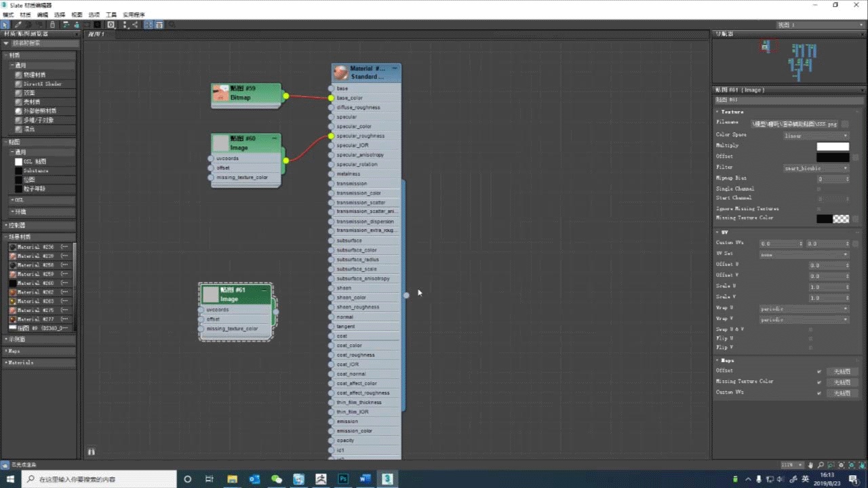Screen dimensions: 868x488
Task: Click the specular_roughness input socket
Action: point(331,136)
